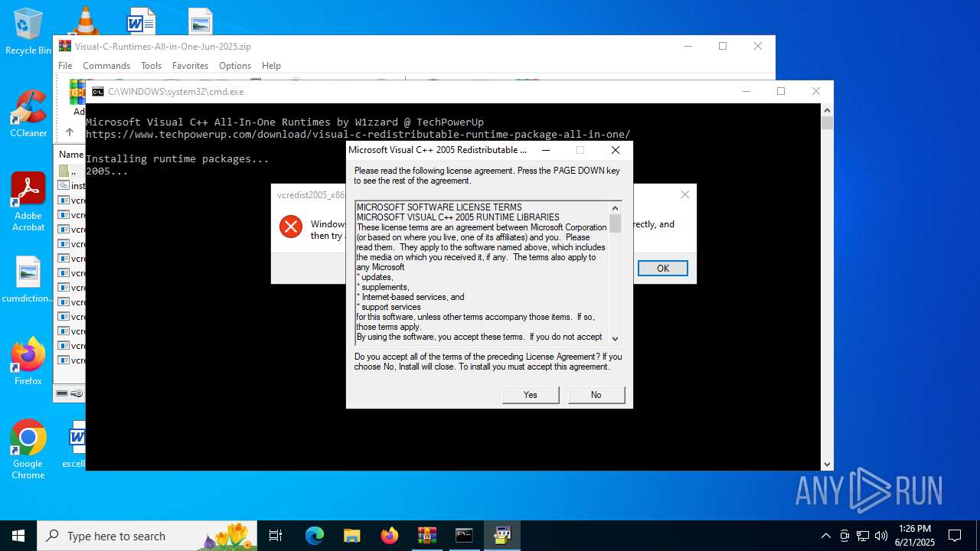This screenshot has width=980, height=551.
Task: Click the WinRAR status bar drive icon
Action: [62, 393]
